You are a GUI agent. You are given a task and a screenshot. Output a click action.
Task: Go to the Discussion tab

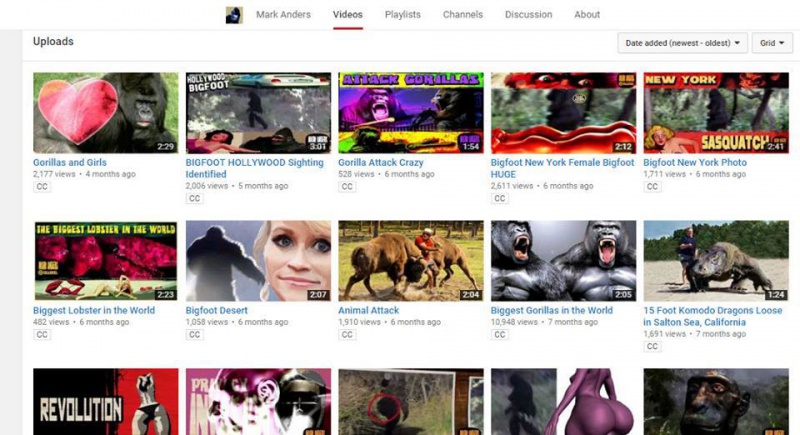528,15
